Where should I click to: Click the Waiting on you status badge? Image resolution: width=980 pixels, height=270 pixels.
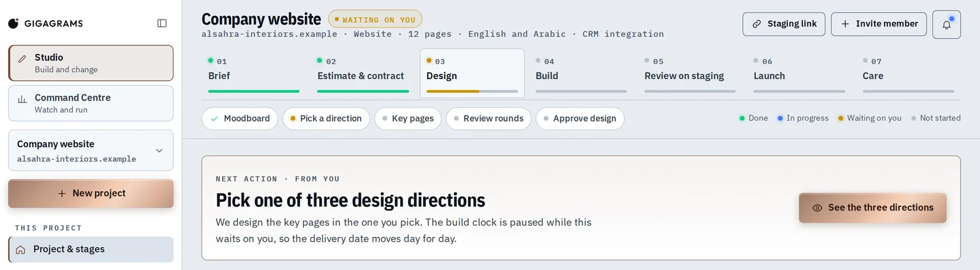click(375, 20)
